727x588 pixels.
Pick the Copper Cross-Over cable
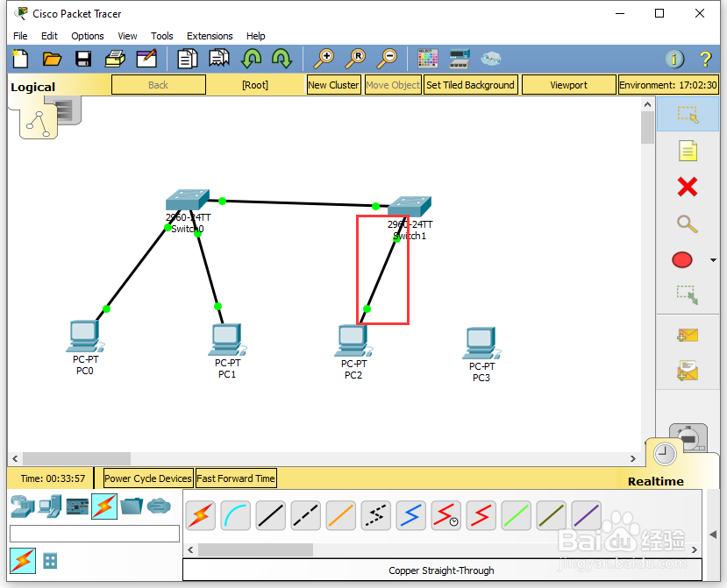pos(305,515)
